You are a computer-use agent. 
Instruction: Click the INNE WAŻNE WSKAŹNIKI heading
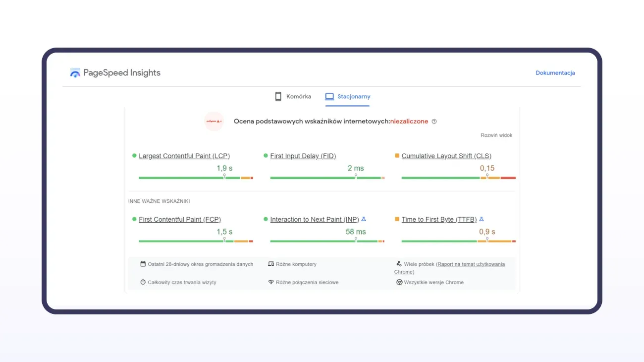pyautogui.click(x=159, y=201)
